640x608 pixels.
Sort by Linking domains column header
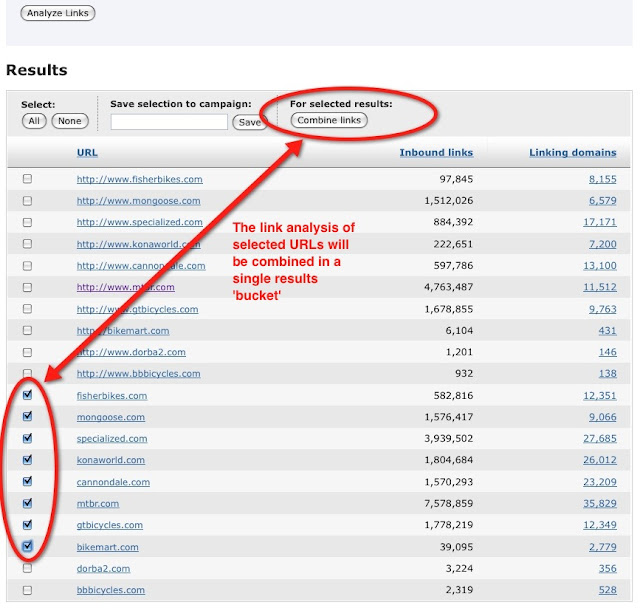tap(572, 153)
